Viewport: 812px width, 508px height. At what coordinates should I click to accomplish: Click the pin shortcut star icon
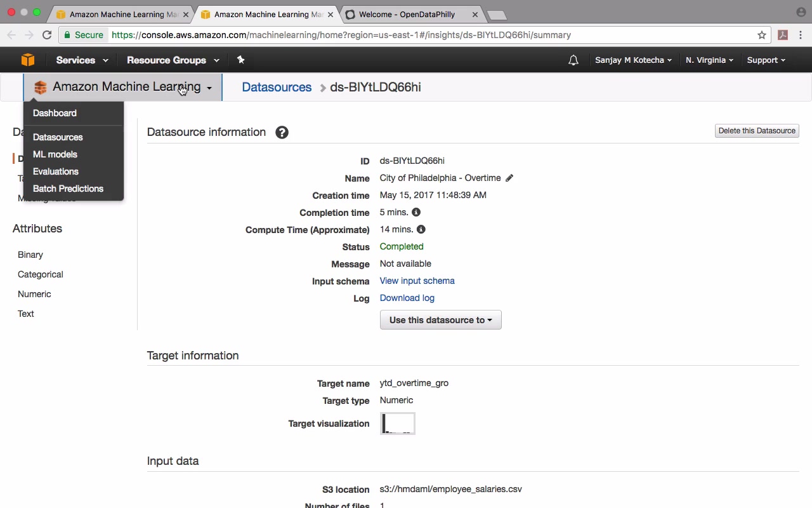tap(240, 60)
